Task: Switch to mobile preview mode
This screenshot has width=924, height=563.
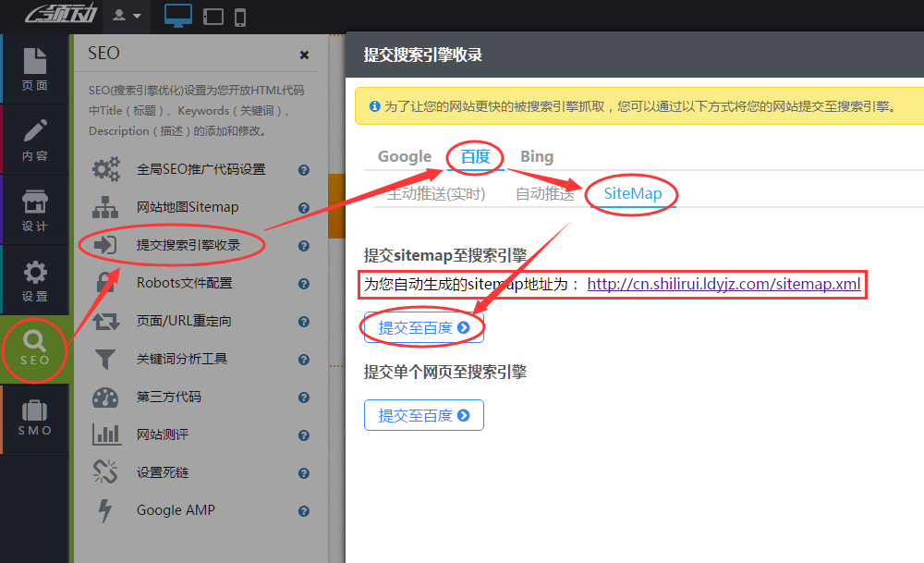Action: point(239,16)
